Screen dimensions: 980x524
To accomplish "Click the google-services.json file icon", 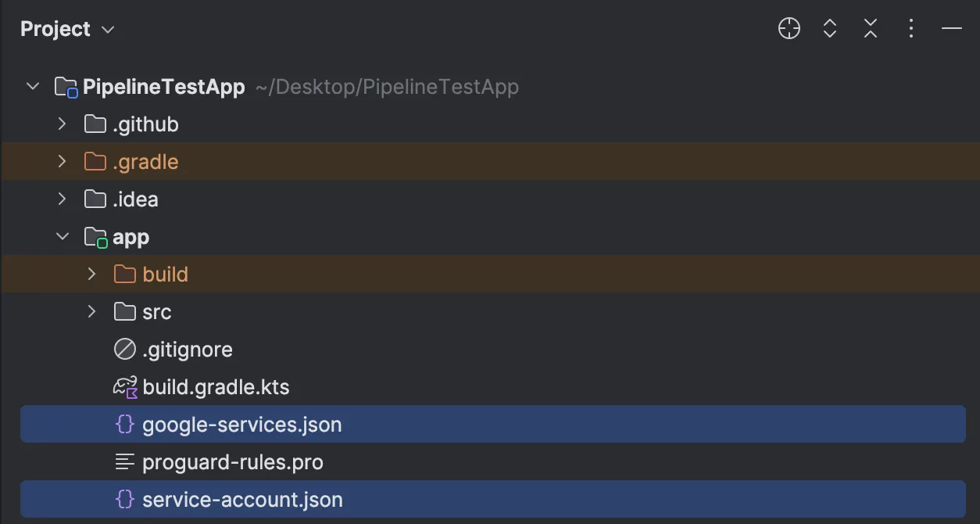I will (x=125, y=425).
